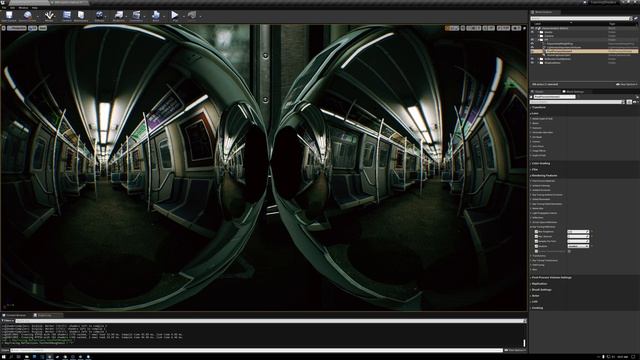Click the Blueprints toolbar icon
The image size is (640, 360).
[x=119, y=16]
